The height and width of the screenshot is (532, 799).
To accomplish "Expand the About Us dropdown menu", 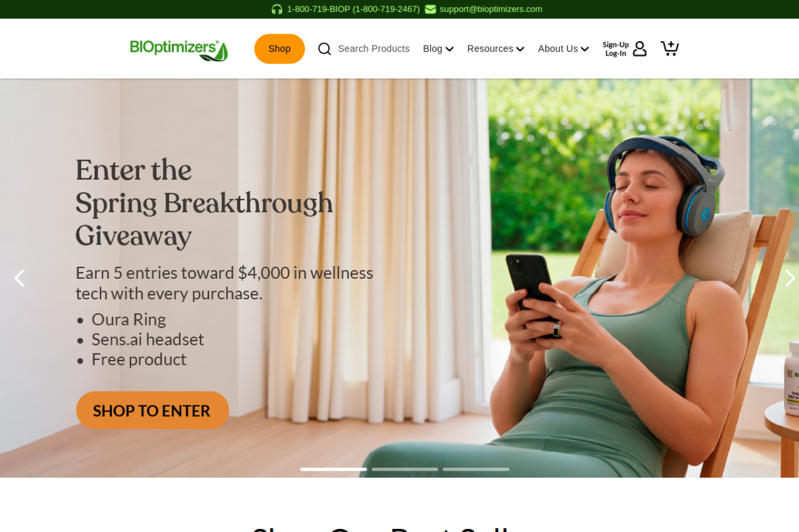I will point(564,49).
